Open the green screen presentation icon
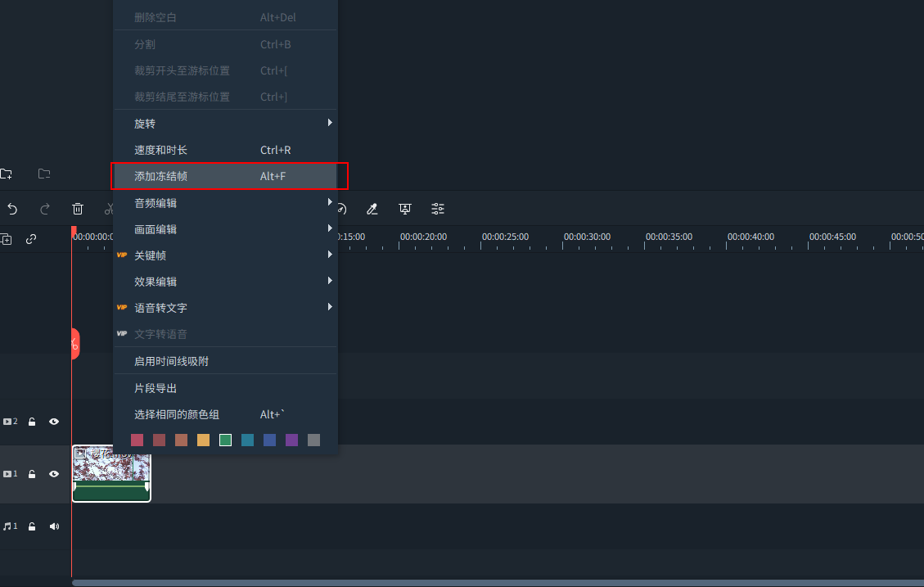This screenshot has height=587, width=924. tap(404, 209)
